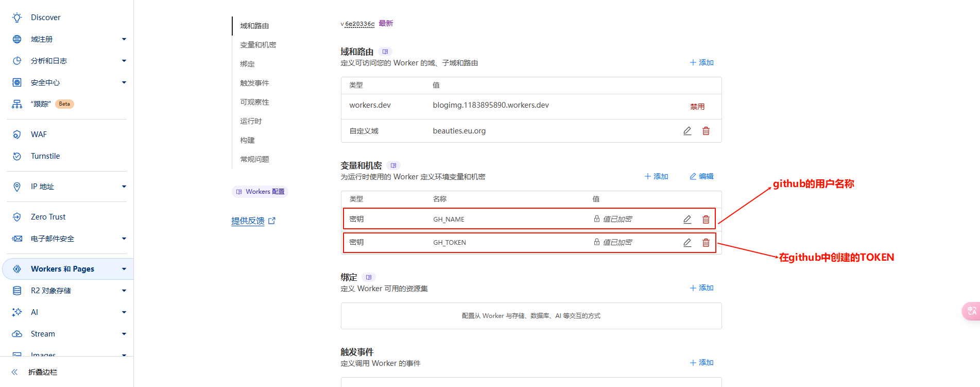The width and height of the screenshot is (980, 387).
Task: Click the GH_NAME name cell
Action: 449,220
